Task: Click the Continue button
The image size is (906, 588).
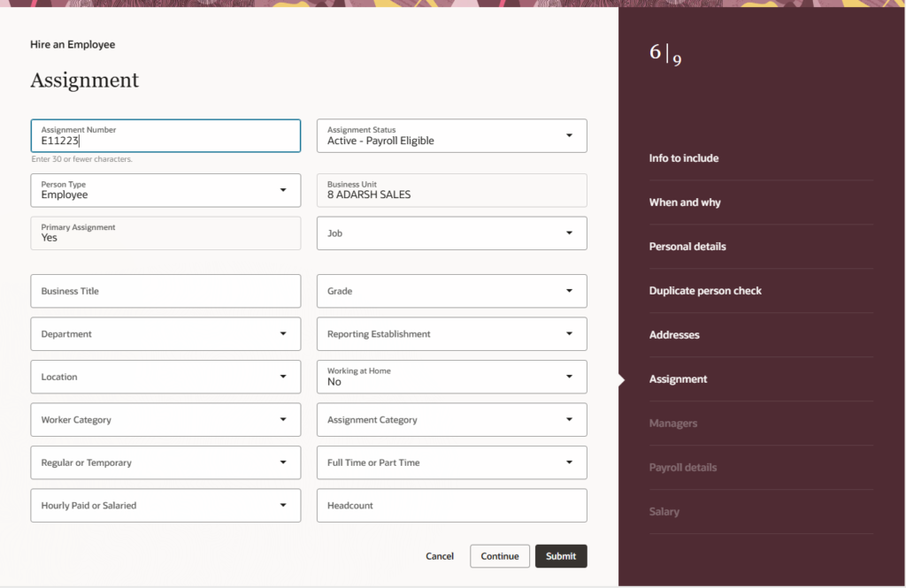Action: [500, 556]
